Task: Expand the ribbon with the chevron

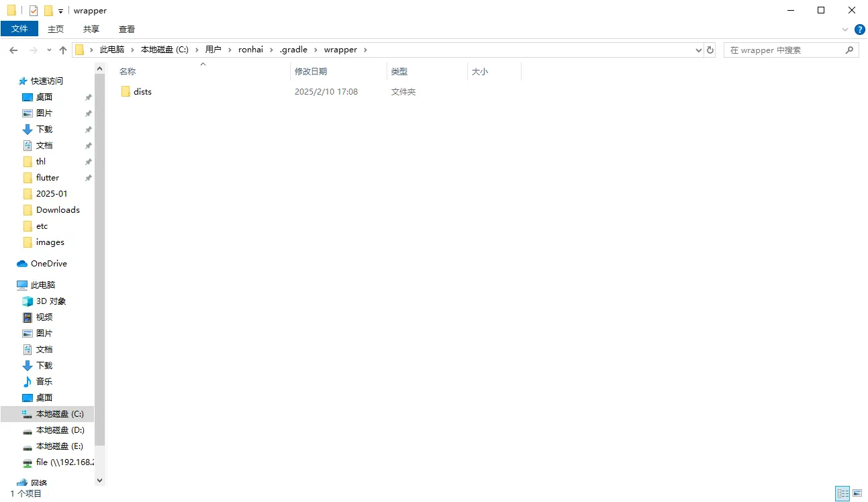Action: coord(845,30)
